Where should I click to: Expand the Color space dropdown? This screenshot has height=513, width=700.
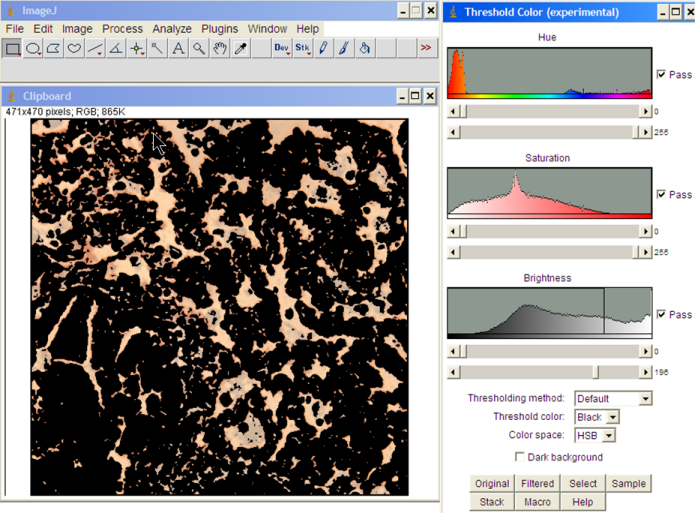coord(594,435)
